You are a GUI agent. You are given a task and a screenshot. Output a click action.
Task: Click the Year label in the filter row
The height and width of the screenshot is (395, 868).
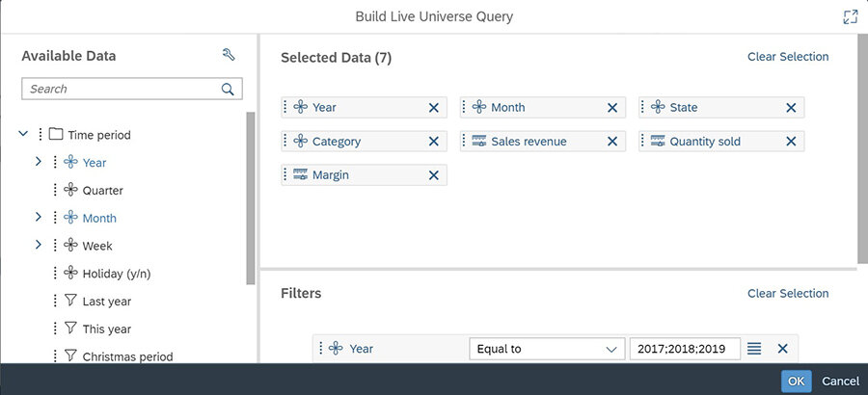[362, 349]
